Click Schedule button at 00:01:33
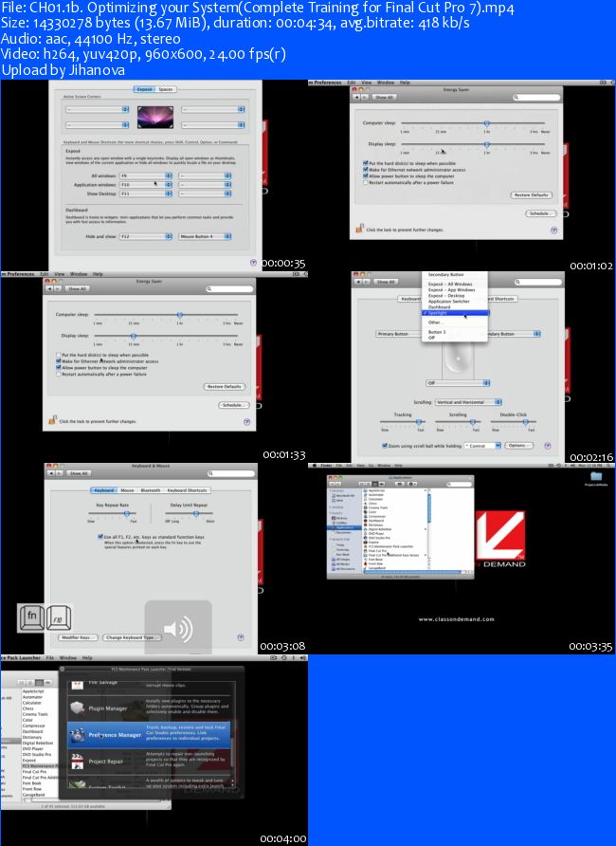Screen dimensions: 616x846 click(232, 405)
